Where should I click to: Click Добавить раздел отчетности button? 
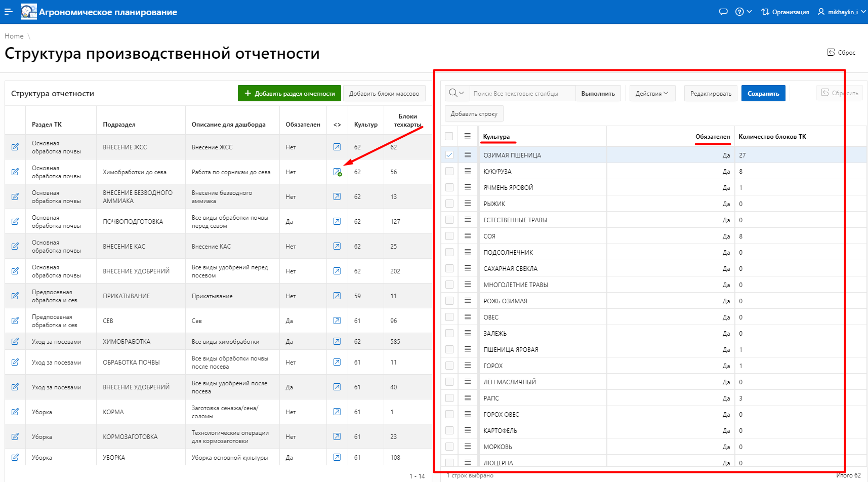290,93
